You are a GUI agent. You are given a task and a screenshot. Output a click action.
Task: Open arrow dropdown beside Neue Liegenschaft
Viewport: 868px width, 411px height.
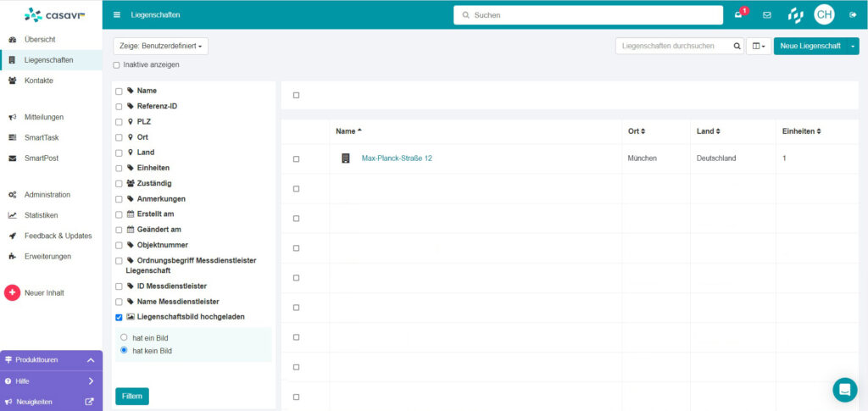(853, 46)
